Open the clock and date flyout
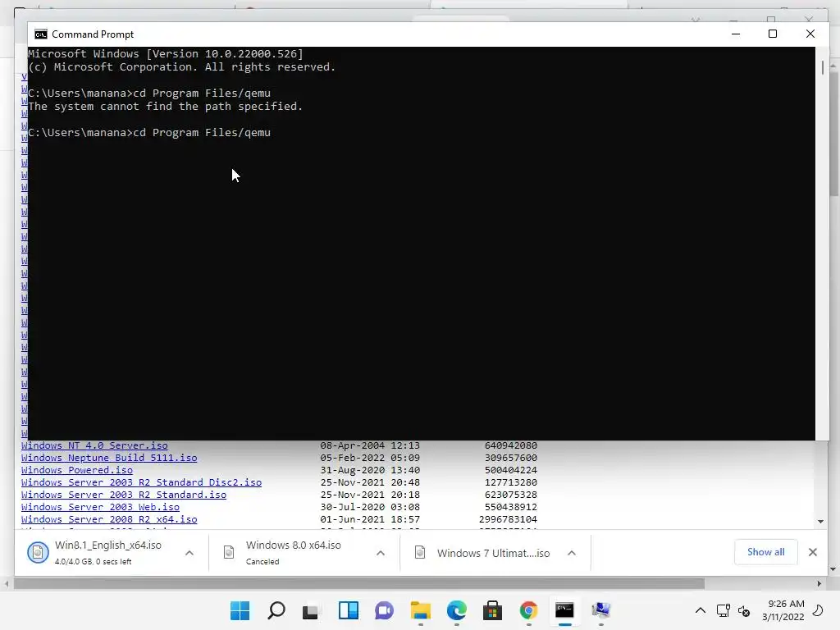The height and width of the screenshot is (630, 840). 783,610
